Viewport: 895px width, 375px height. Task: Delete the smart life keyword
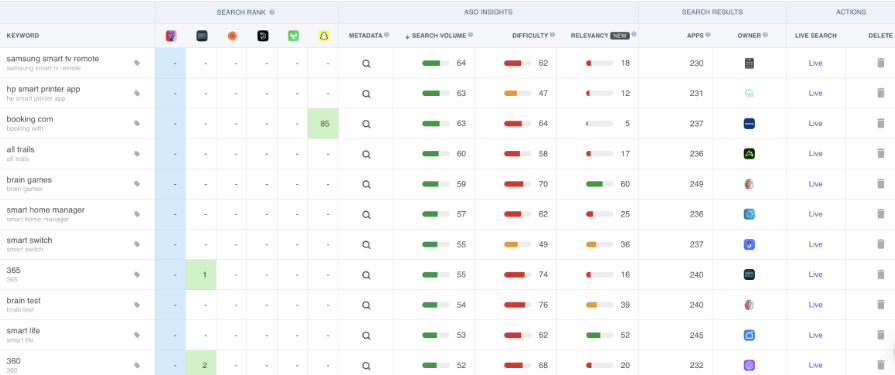(x=881, y=335)
